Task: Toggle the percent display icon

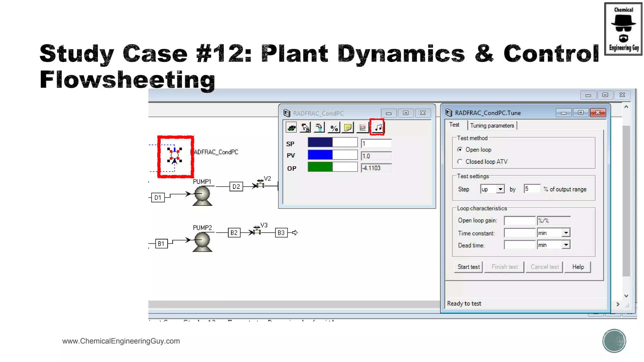Action: click(334, 128)
